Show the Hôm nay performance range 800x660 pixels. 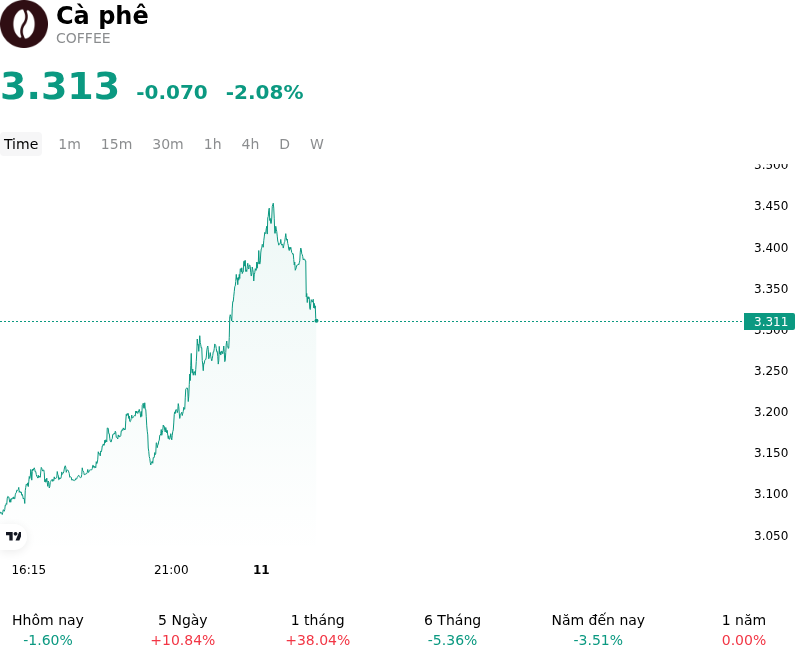pos(48,630)
